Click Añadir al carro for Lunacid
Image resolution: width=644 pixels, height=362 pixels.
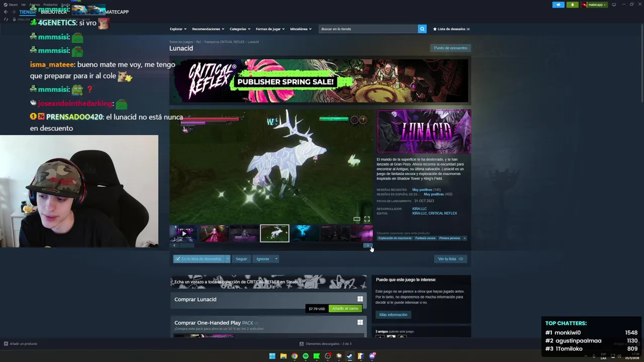[345, 309]
